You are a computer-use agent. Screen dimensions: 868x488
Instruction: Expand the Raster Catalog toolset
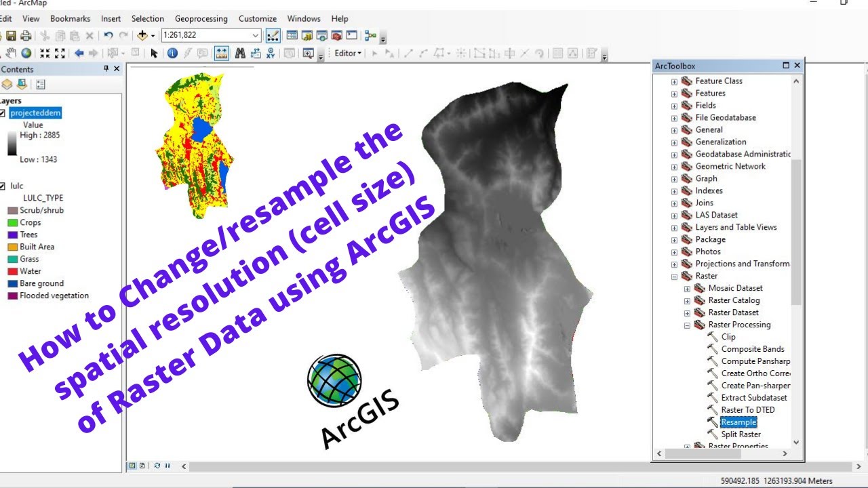click(687, 300)
